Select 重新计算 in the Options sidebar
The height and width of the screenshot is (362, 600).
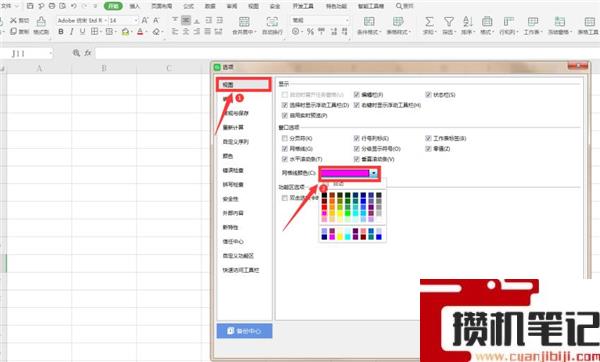pyautogui.click(x=233, y=127)
